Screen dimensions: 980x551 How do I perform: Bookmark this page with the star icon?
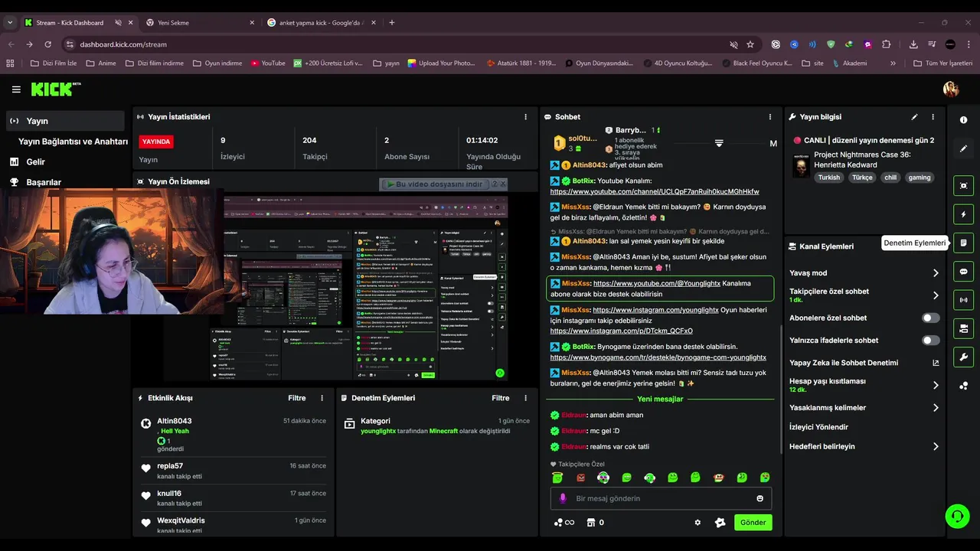pyautogui.click(x=750, y=44)
